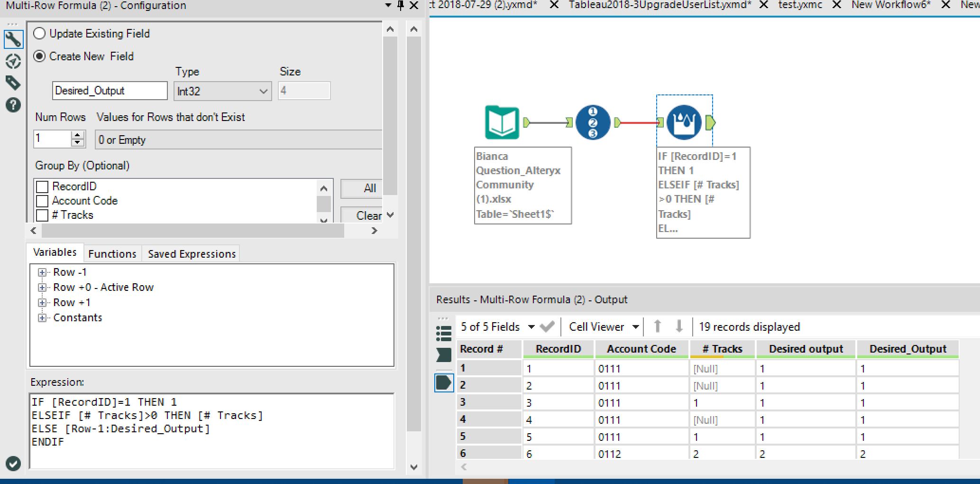Open the test.yxmc workflow tab

pos(800,5)
